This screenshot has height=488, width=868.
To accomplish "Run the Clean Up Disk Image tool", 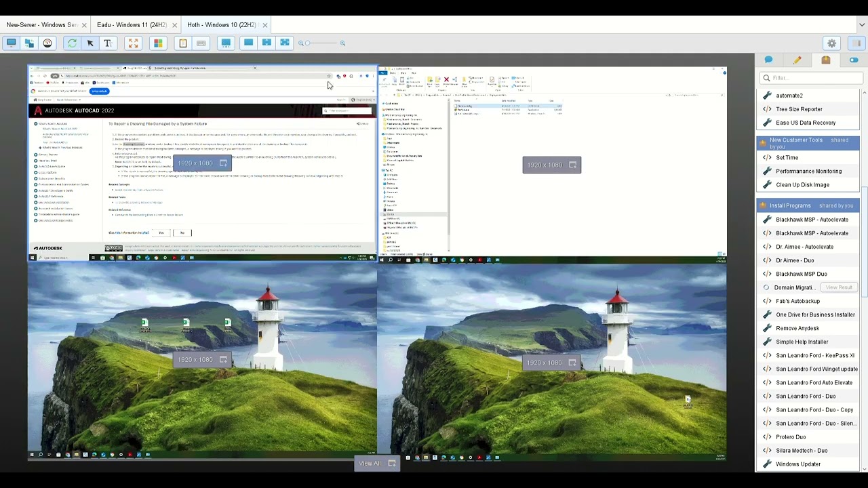I will [x=808, y=184].
